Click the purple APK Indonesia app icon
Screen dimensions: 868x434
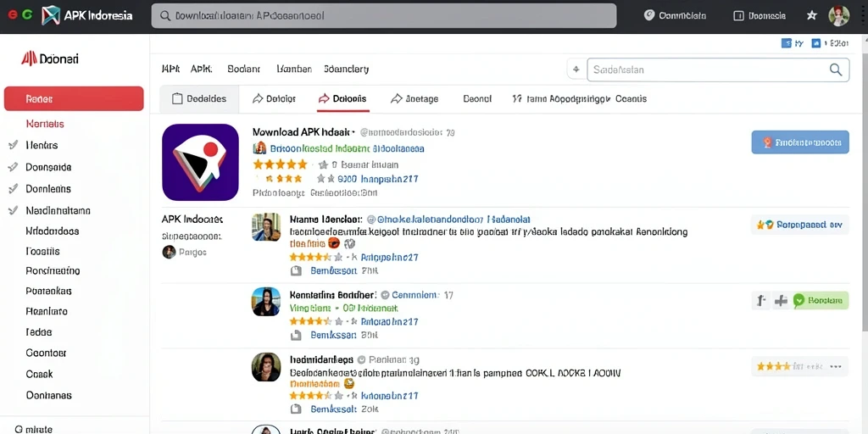[200, 162]
